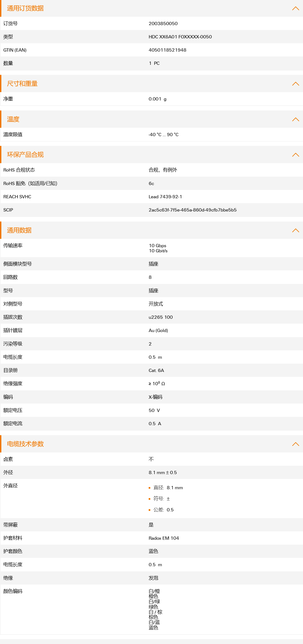Click plating value Au (Gold)
303x644 pixels.
click(158, 330)
